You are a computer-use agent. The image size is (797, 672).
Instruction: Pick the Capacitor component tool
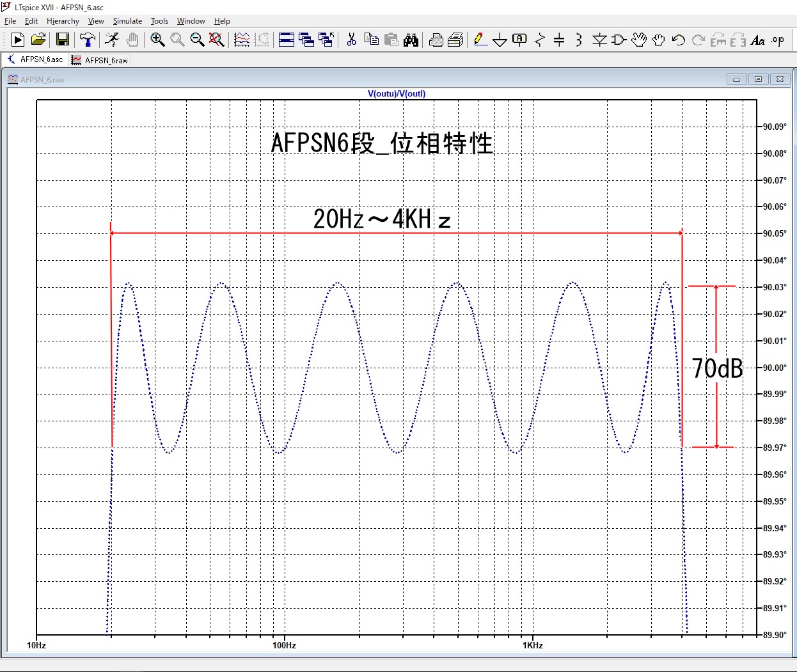click(559, 40)
